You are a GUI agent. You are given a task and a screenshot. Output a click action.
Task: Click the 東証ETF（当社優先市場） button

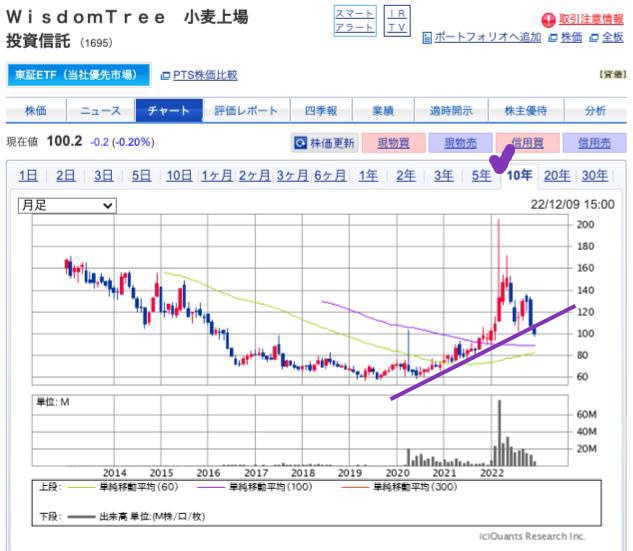click(x=78, y=75)
